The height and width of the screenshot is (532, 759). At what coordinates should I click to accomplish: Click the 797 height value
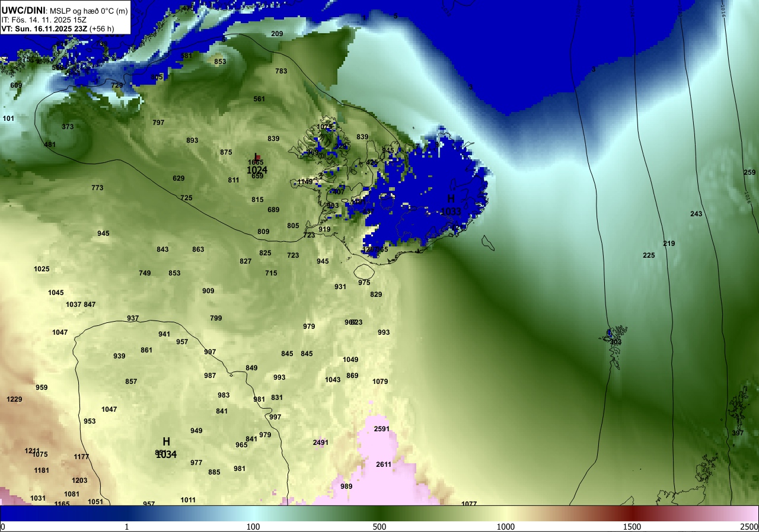158,123
